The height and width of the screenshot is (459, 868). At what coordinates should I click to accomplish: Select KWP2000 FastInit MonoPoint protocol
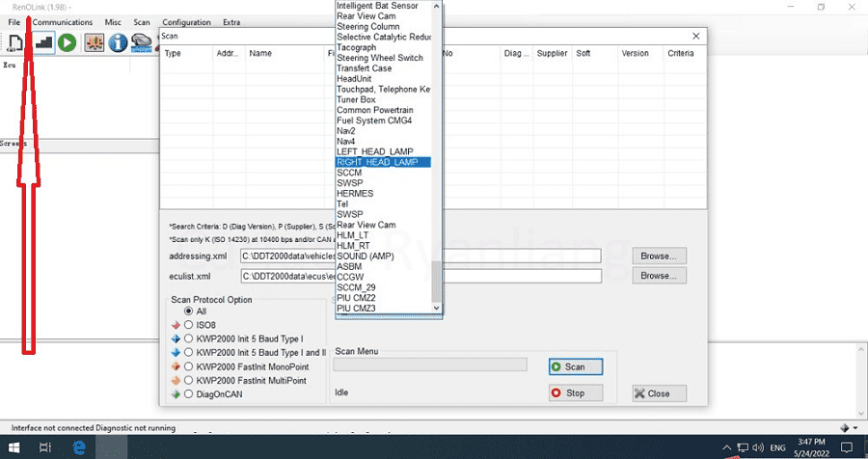[188, 366]
